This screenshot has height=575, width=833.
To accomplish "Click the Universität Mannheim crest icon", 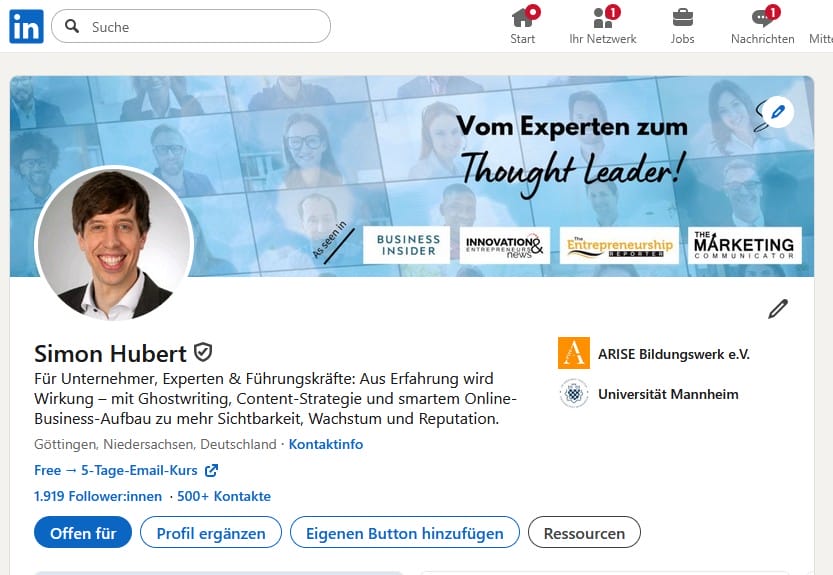I will tap(574, 394).
